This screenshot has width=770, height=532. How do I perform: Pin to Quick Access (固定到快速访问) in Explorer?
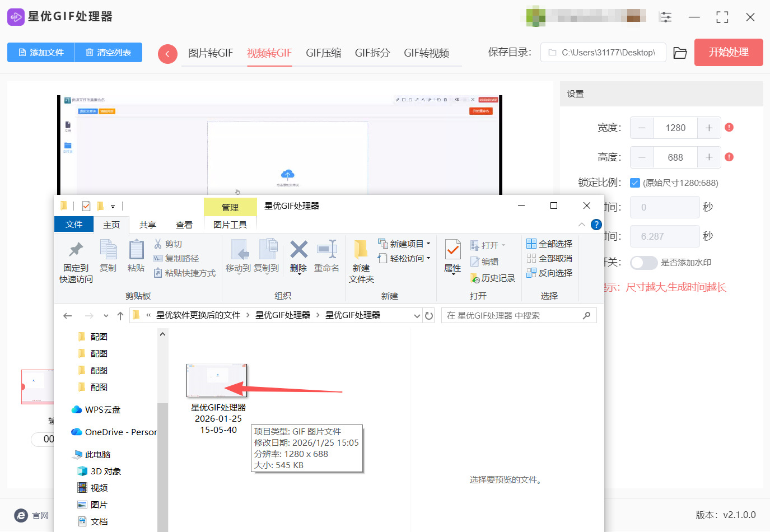(76, 262)
